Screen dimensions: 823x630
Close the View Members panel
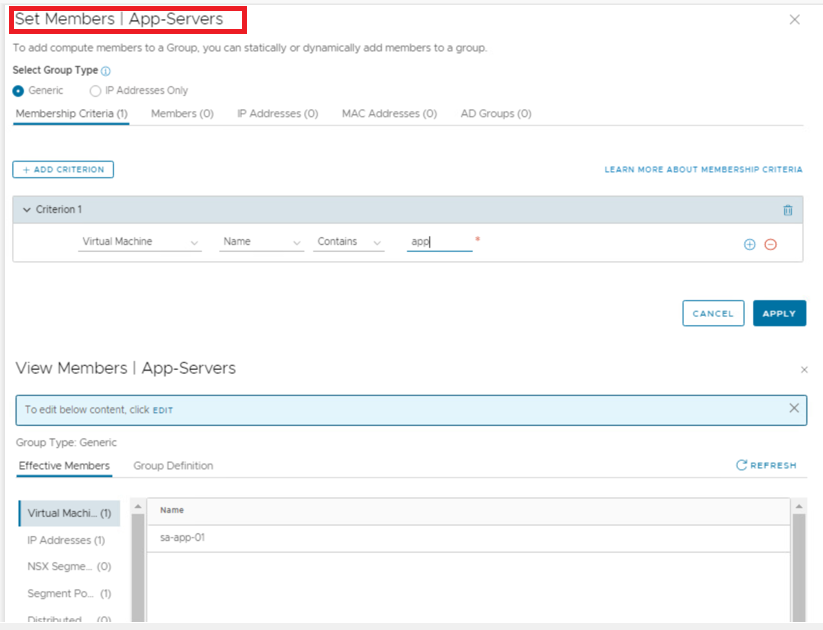point(804,370)
